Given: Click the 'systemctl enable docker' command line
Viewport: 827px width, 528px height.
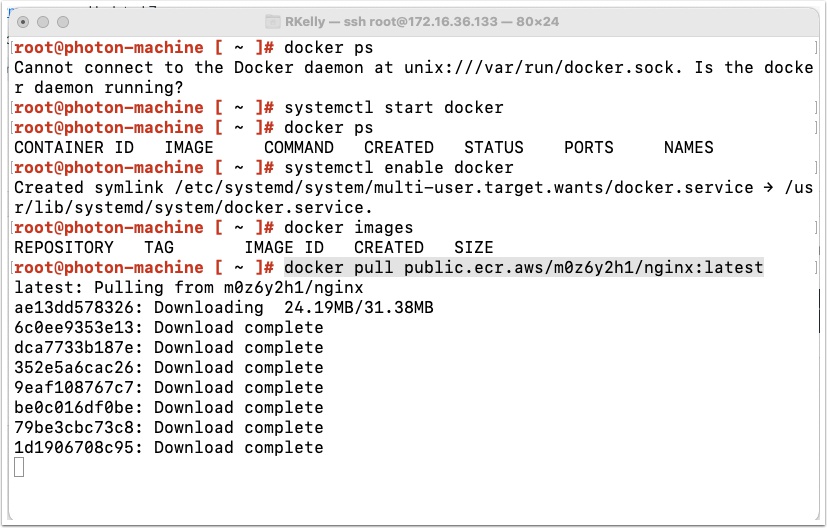Looking at the screenshot, I should tap(399, 168).
